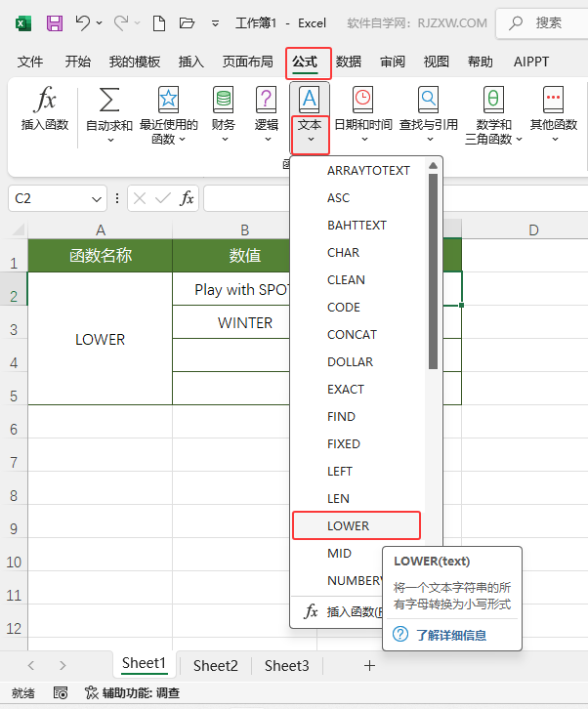
Task: Switch to the 我的模板 tab
Action: pos(135,62)
